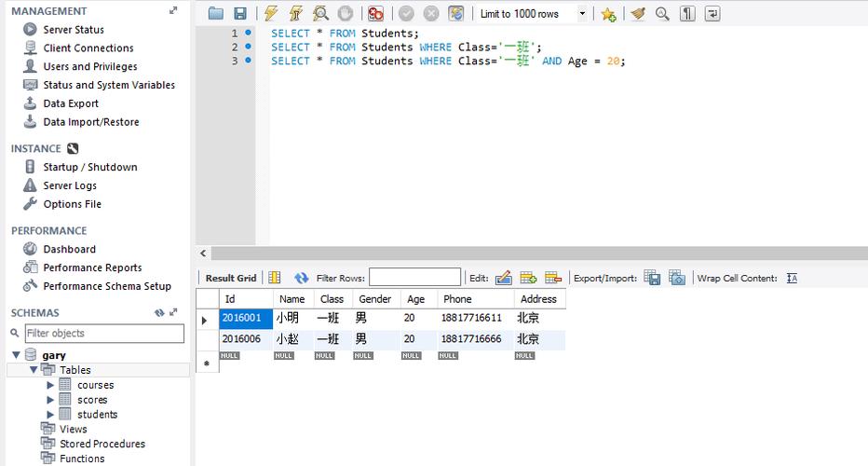This screenshot has width=868, height=466.
Task: Refresh schemas list icon
Action: [x=159, y=313]
